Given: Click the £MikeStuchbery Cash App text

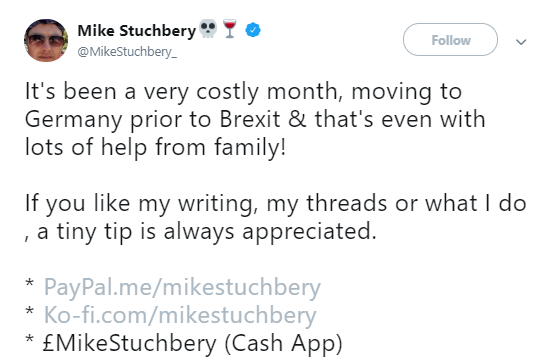Looking at the screenshot, I should [x=193, y=343].
